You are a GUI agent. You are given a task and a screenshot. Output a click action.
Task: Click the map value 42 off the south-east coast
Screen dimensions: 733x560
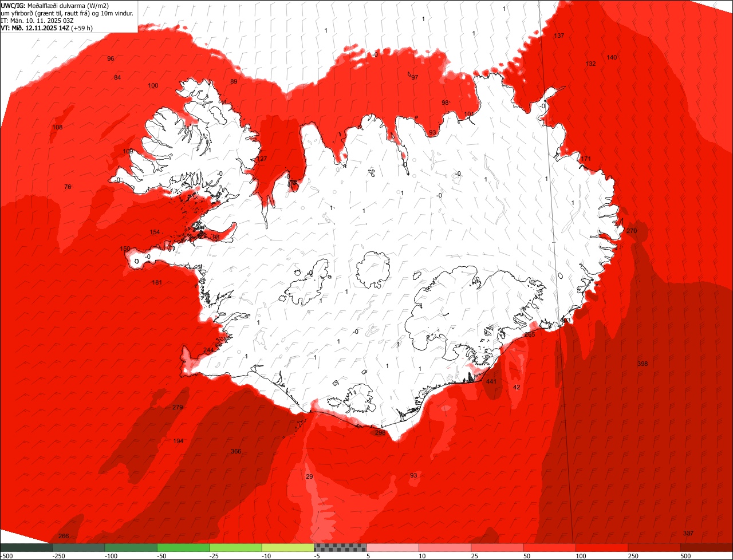(x=517, y=388)
